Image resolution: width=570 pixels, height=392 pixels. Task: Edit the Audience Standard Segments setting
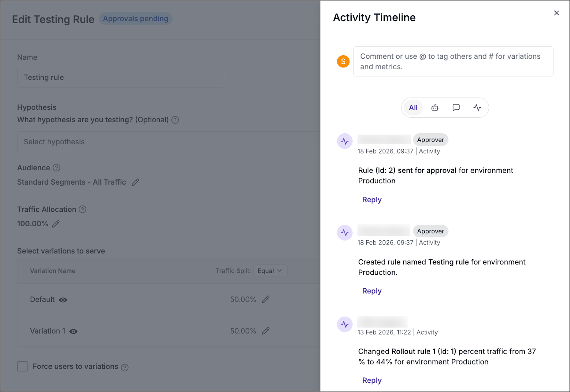point(135,182)
